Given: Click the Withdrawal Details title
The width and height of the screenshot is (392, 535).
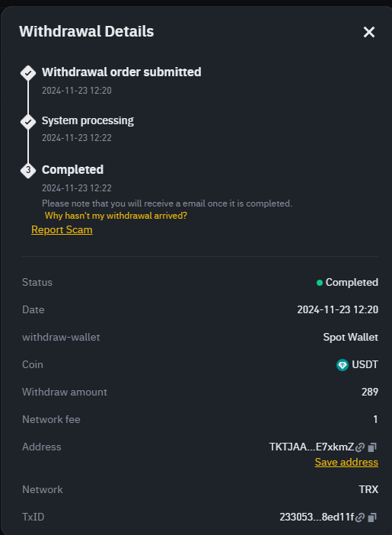Looking at the screenshot, I should pos(87,31).
